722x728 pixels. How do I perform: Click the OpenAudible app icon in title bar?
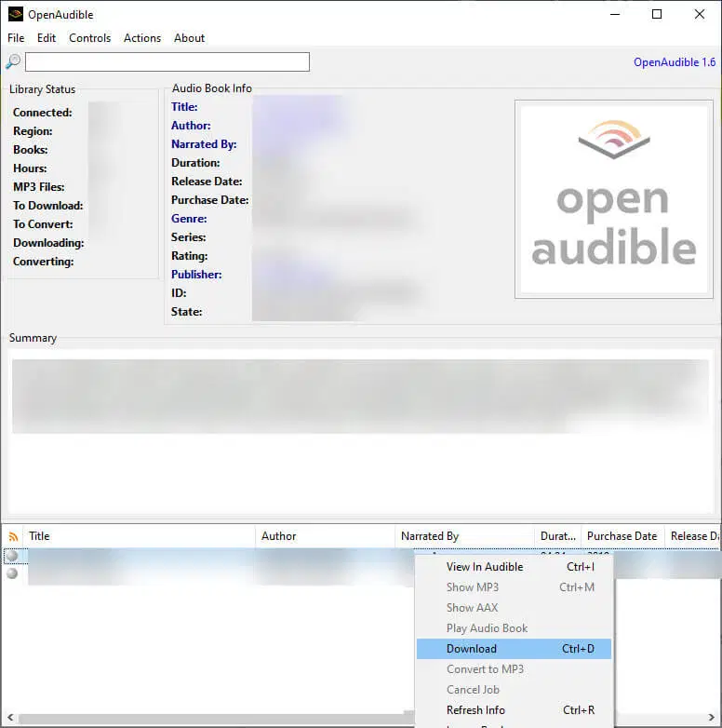click(x=15, y=14)
